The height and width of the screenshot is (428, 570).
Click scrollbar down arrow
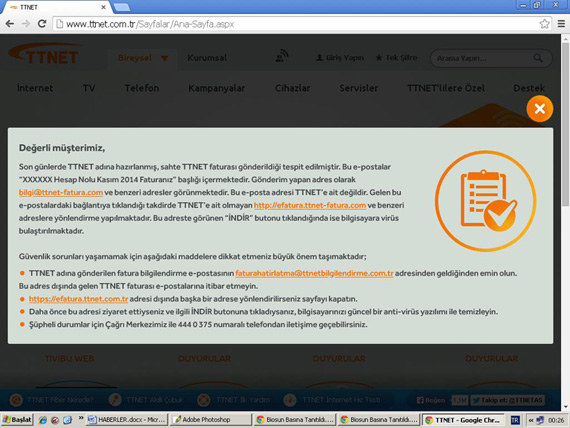point(566,407)
